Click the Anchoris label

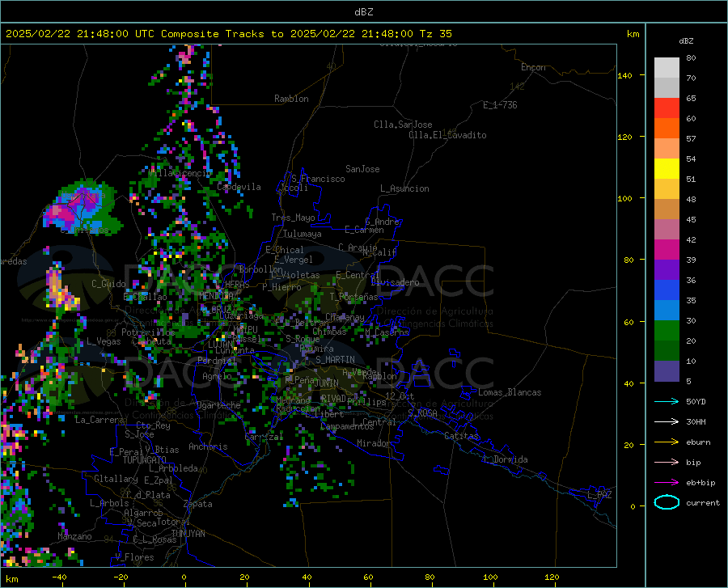(x=208, y=446)
